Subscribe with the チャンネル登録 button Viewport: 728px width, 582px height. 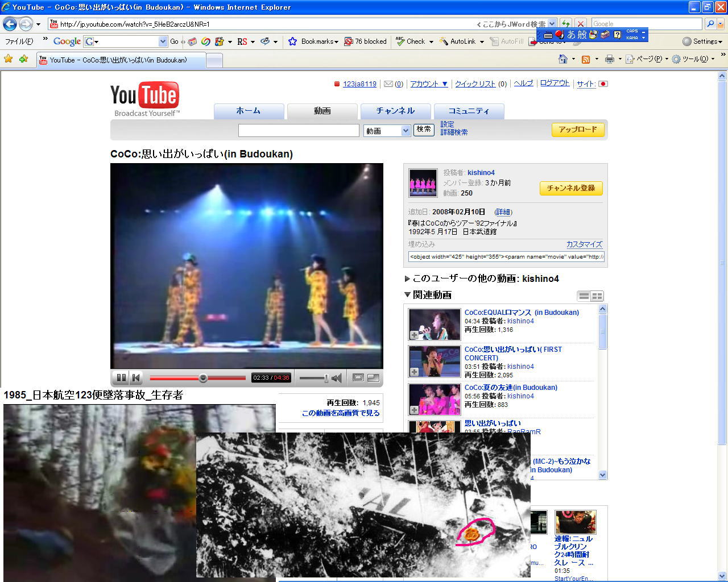pos(570,188)
